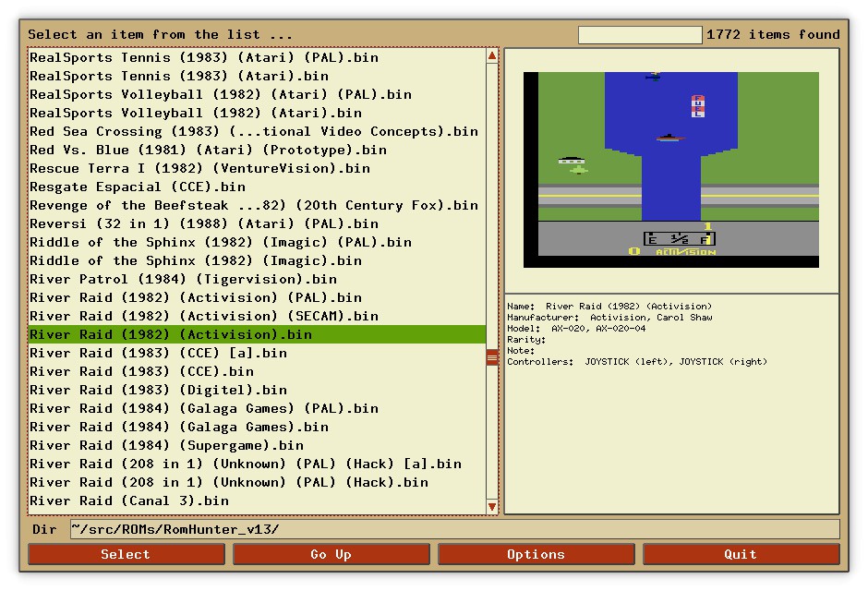Select Reversi (32 in 1) (1988) entry

point(257,223)
